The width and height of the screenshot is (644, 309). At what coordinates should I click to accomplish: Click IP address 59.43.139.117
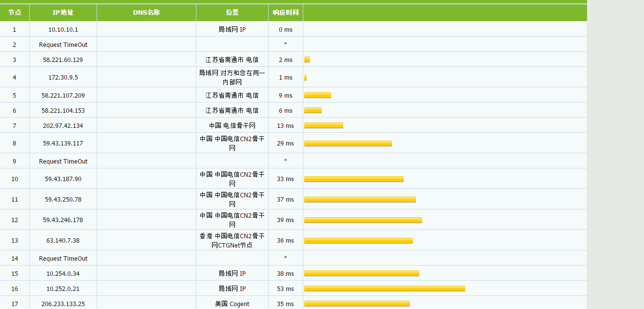(x=63, y=144)
